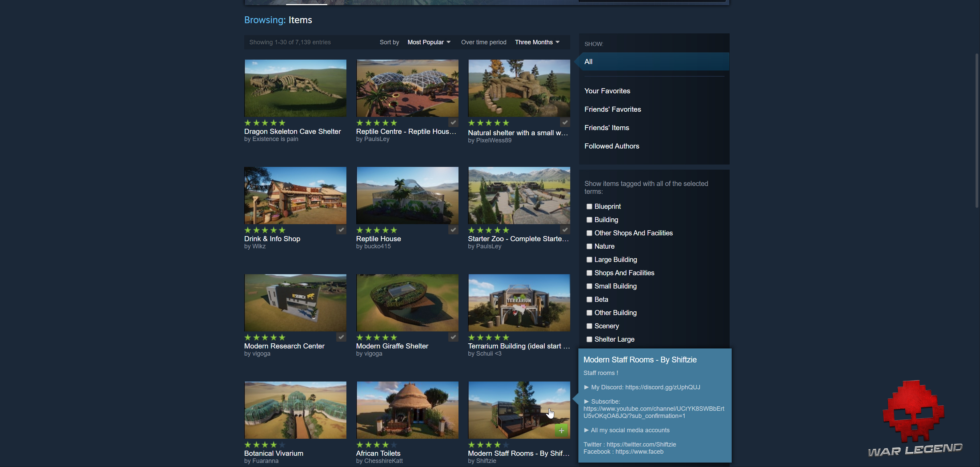Open the Most Popular sort dropdown
Image resolution: width=980 pixels, height=467 pixels.
tap(429, 42)
